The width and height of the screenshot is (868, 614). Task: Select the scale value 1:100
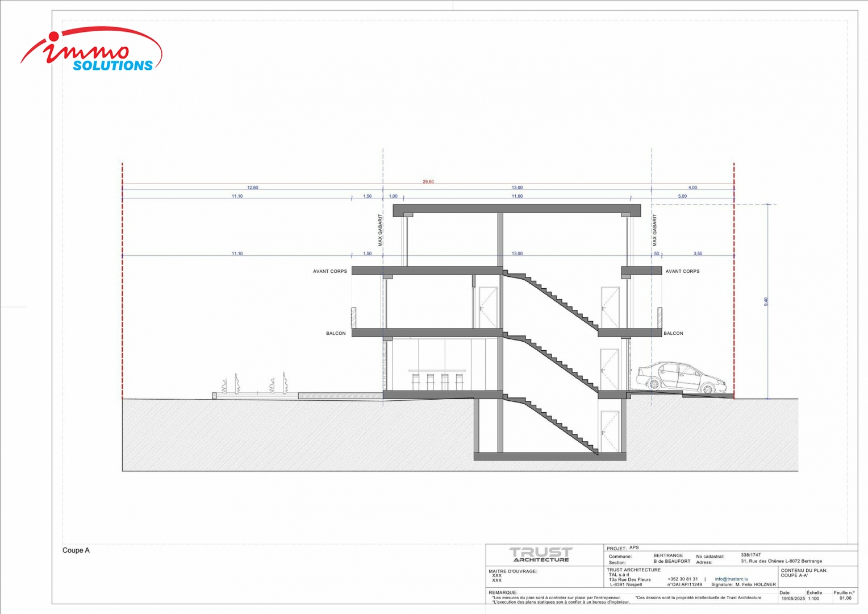pos(813,598)
